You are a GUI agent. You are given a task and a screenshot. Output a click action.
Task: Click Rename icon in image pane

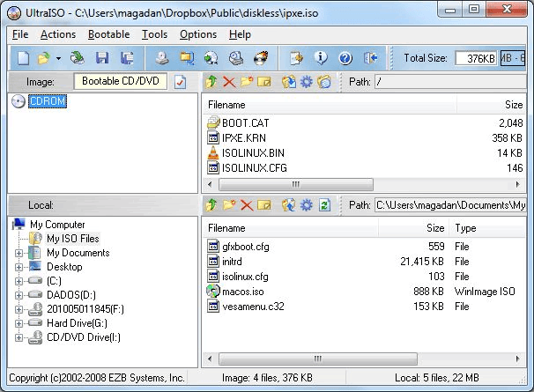click(264, 82)
